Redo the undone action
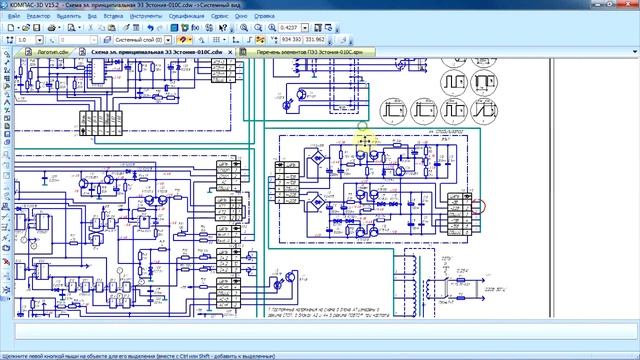The width and height of the screenshot is (640, 360). click(160, 28)
